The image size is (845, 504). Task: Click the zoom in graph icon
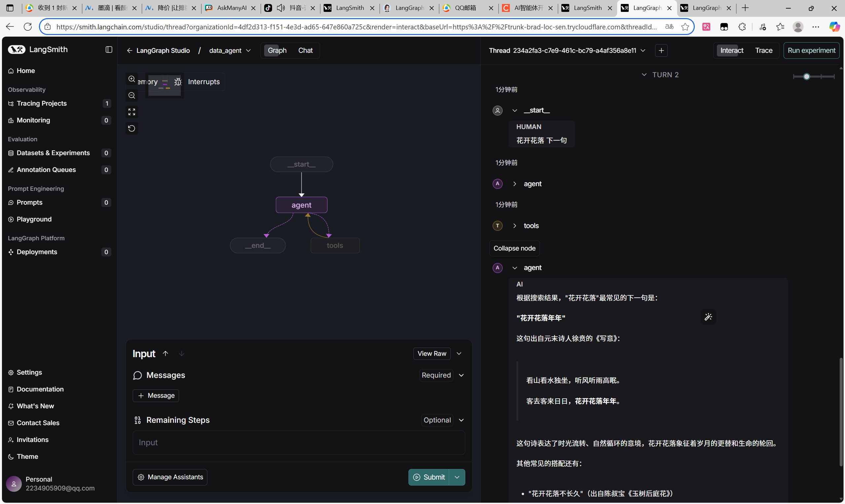click(x=131, y=79)
